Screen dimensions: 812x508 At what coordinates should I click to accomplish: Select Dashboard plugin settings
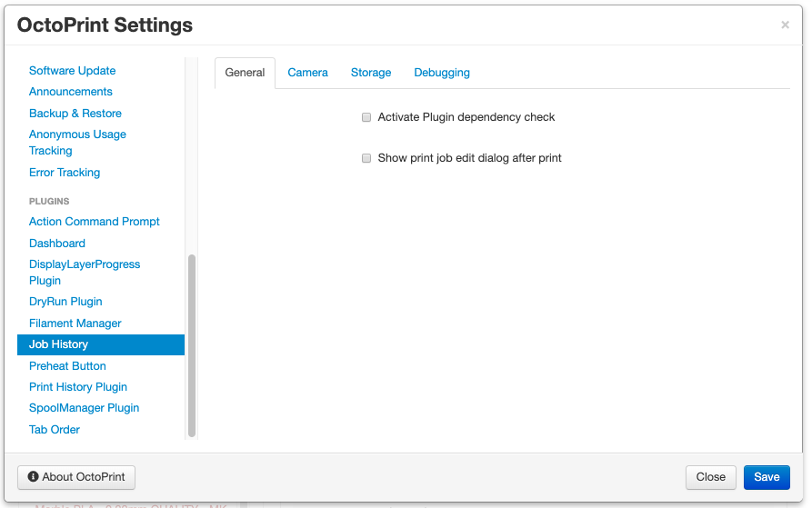pyautogui.click(x=57, y=244)
